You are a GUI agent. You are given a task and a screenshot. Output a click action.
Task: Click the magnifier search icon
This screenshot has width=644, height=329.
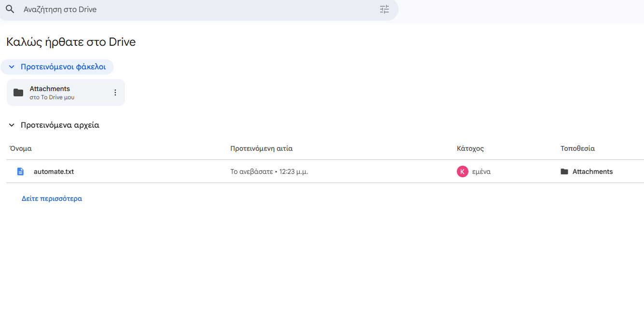pyautogui.click(x=10, y=9)
